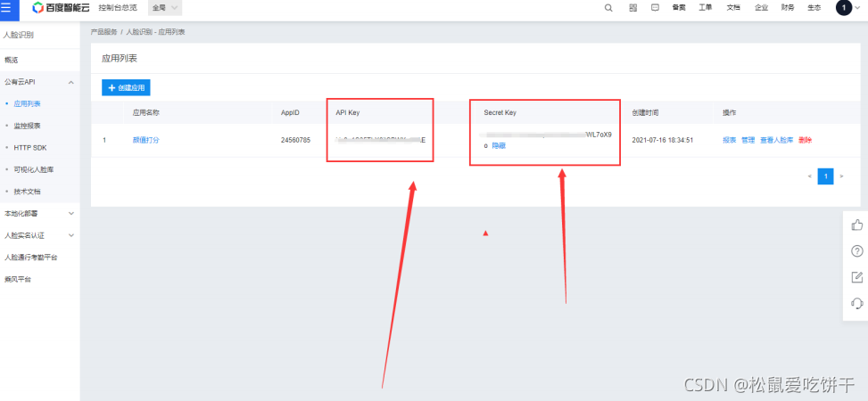
Task: Click AppID value 24560785
Action: click(295, 140)
